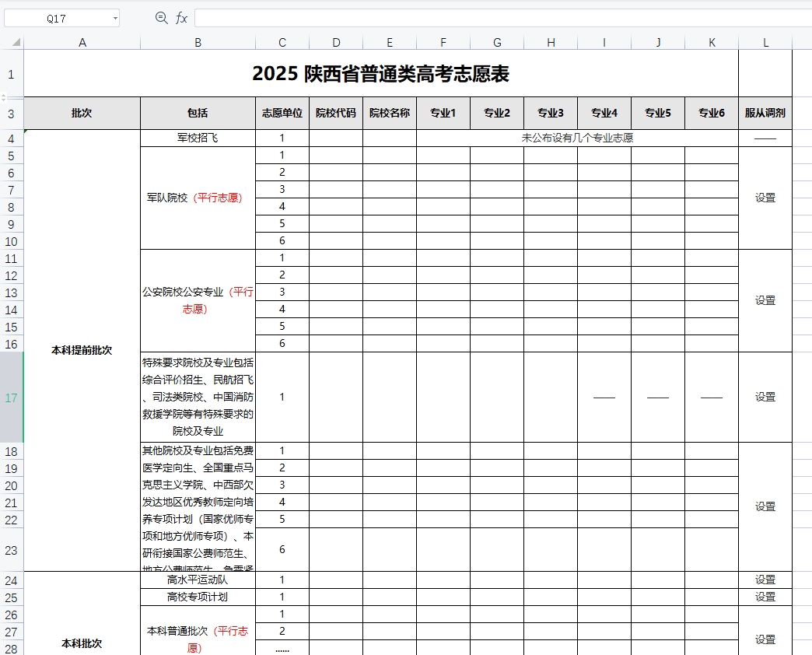Click the magnifier zoom icon beside fx
The height and width of the screenshot is (655, 812).
[x=161, y=17]
